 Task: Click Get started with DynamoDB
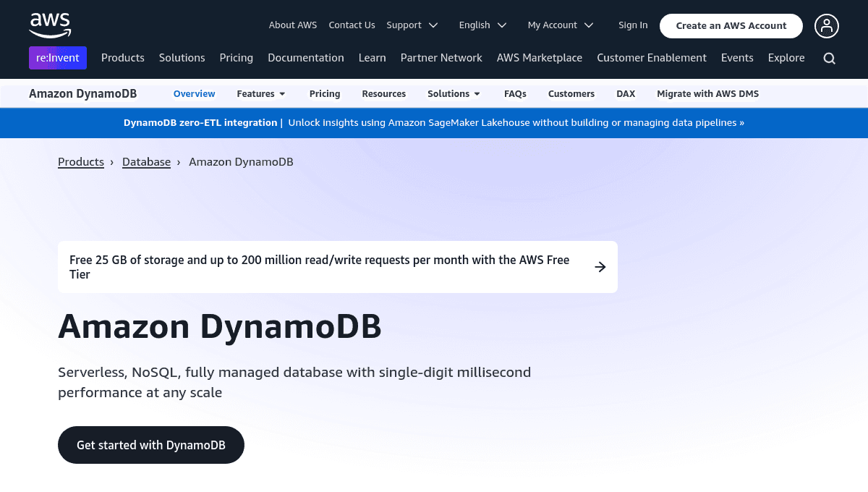point(150,445)
